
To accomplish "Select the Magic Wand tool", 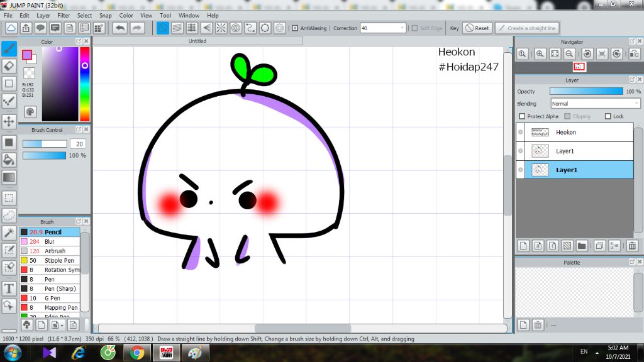I will click(9, 233).
